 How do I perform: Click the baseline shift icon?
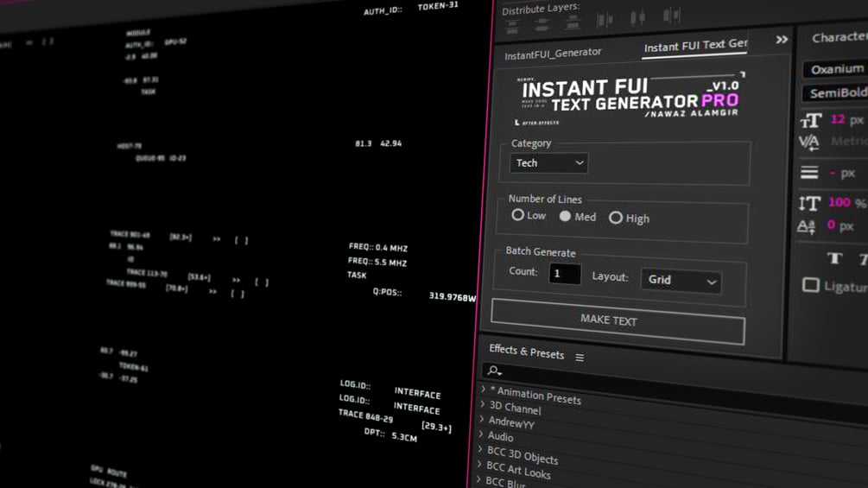click(806, 226)
